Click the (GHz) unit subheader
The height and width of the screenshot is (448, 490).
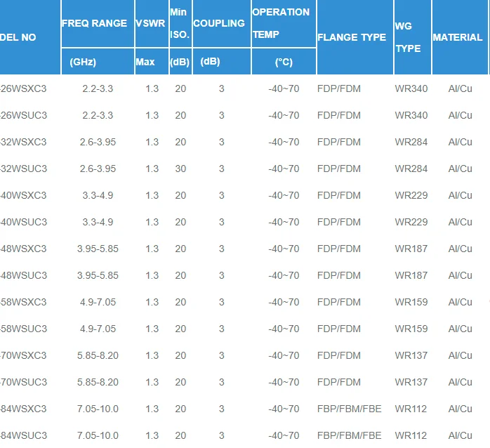83,62
